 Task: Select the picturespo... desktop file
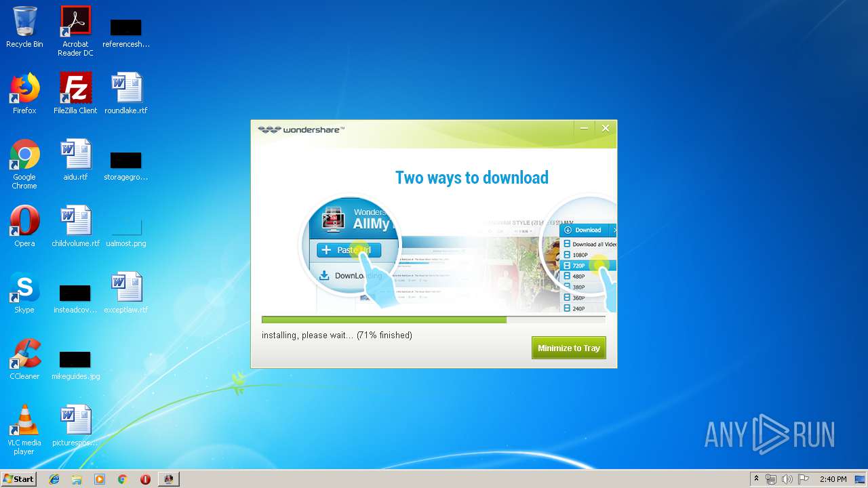coord(75,426)
